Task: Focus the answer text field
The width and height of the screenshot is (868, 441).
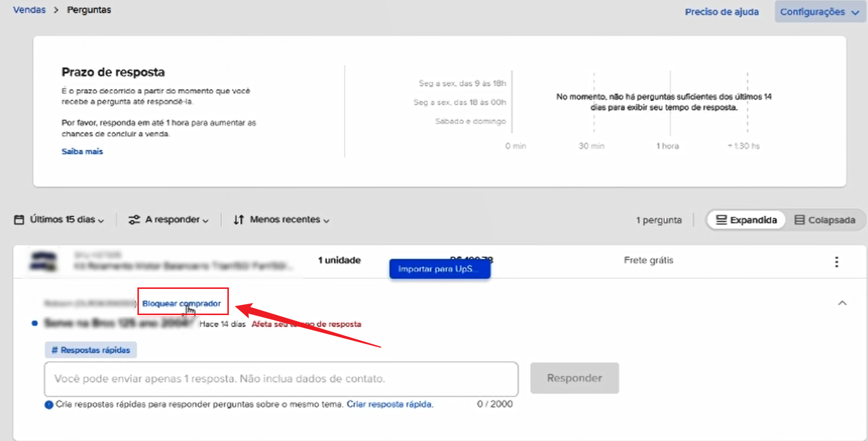Action: click(281, 379)
